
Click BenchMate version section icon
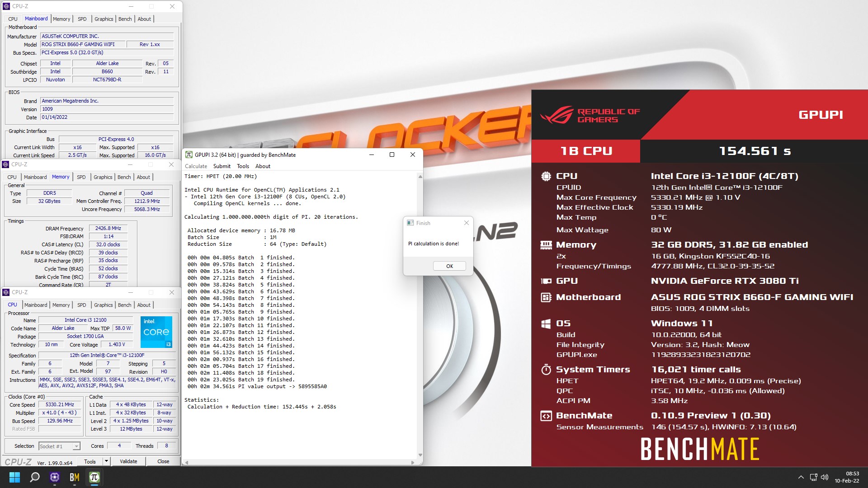pyautogui.click(x=546, y=416)
